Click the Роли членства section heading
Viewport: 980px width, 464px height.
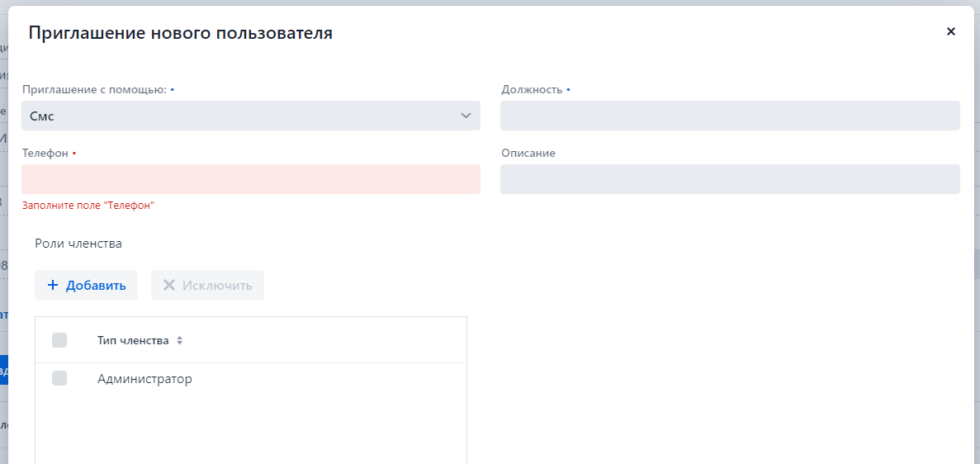(78, 244)
